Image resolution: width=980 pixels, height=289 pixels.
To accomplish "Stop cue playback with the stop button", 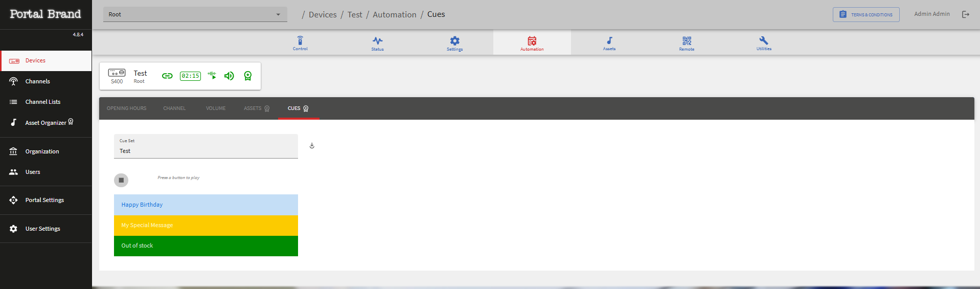I will coord(121,180).
